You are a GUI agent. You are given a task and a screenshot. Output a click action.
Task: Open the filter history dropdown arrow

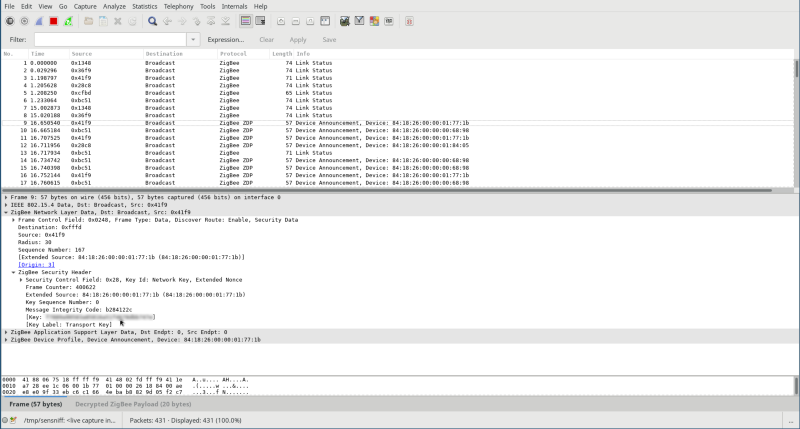tap(193, 40)
